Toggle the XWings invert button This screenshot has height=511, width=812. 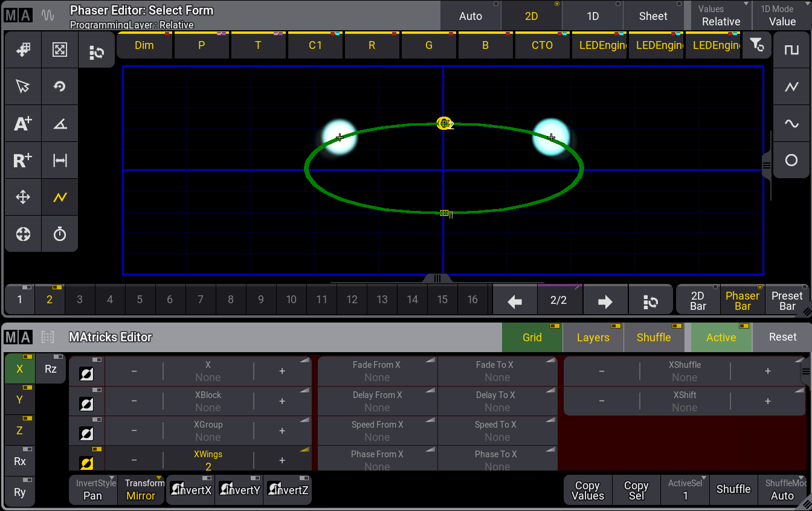coord(86,463)
